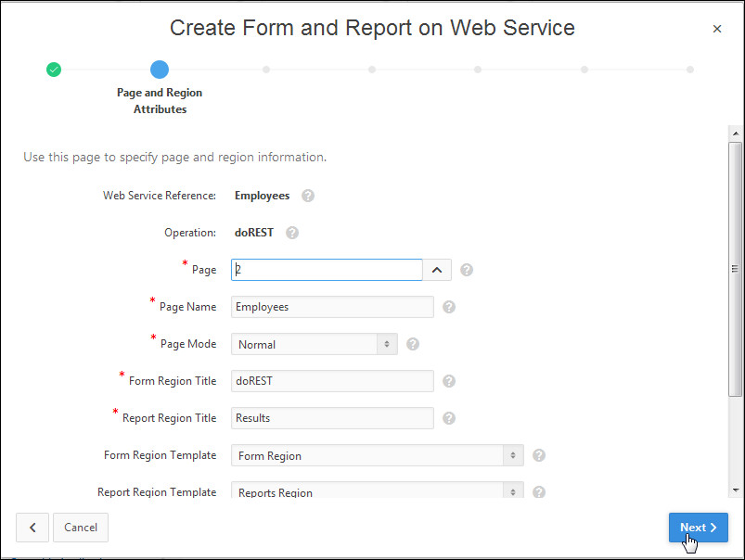Click the Report Region Title input
745x560 pixels.
[332, 418]
